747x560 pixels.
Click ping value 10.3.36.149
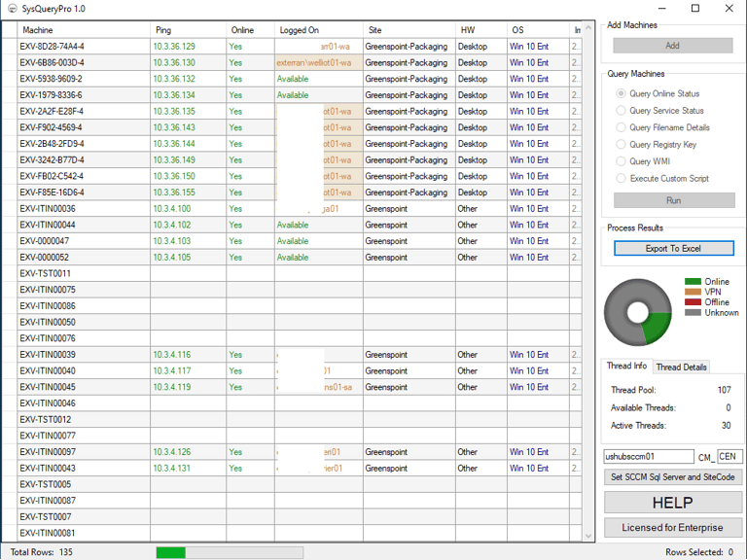(174, 159)
